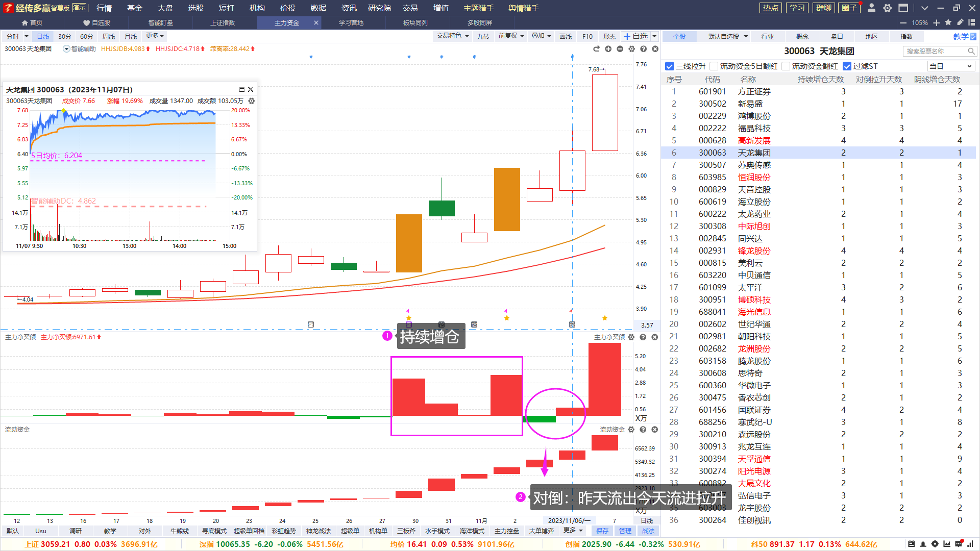Open the title bar chevron dropdown
Screen dimensions: 980x551
[924, 8]
